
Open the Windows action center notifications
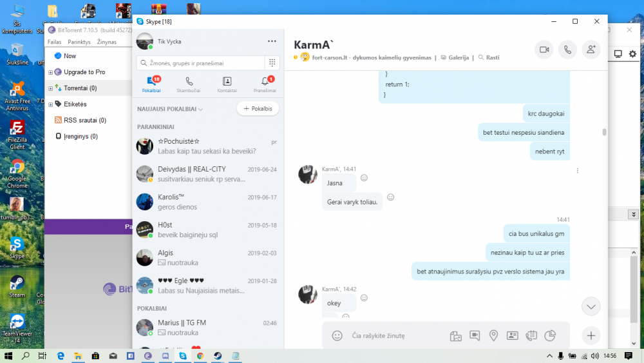[x=629, y=356]
